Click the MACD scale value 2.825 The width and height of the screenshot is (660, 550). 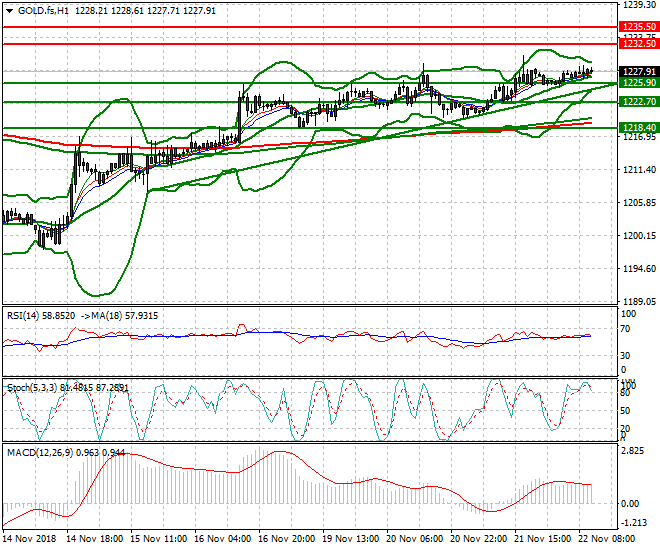pos(633,451)
